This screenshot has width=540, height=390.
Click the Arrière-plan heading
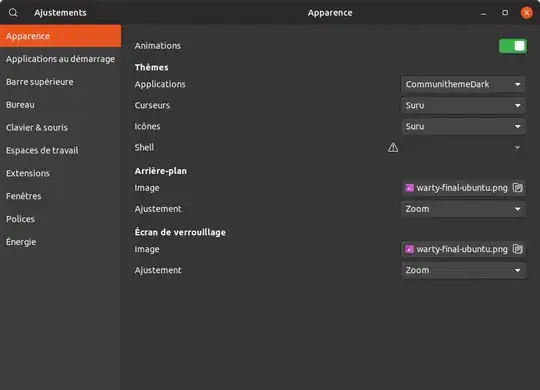click(161, 171)
